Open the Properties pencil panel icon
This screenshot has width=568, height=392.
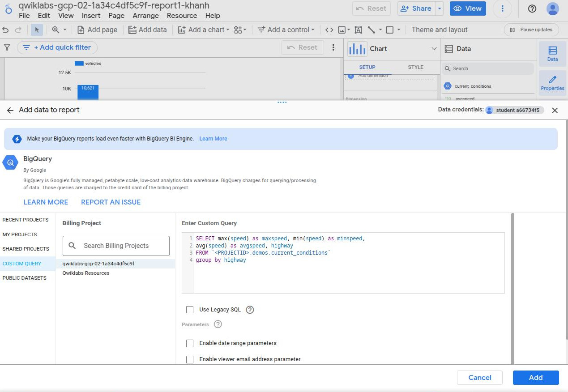552,83
